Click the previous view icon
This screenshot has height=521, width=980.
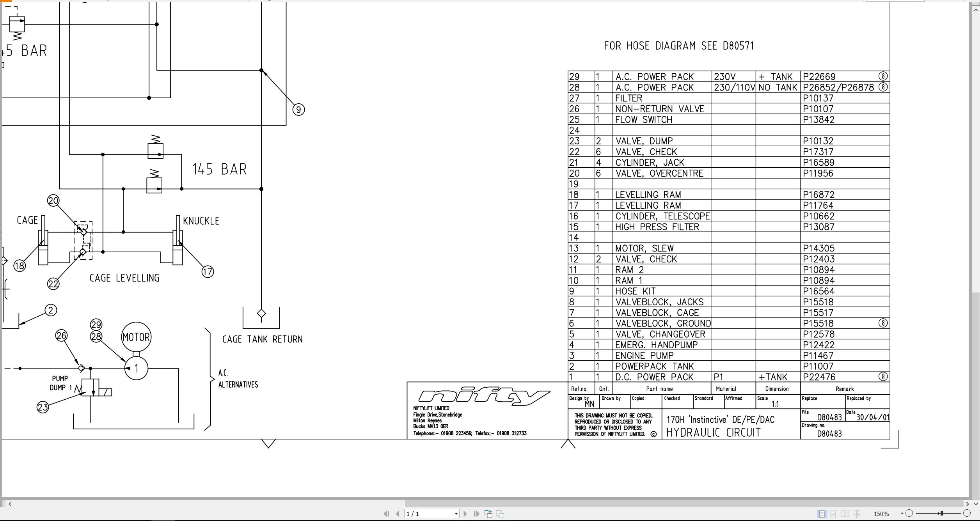pyautogui.click(x=488, y=514)
